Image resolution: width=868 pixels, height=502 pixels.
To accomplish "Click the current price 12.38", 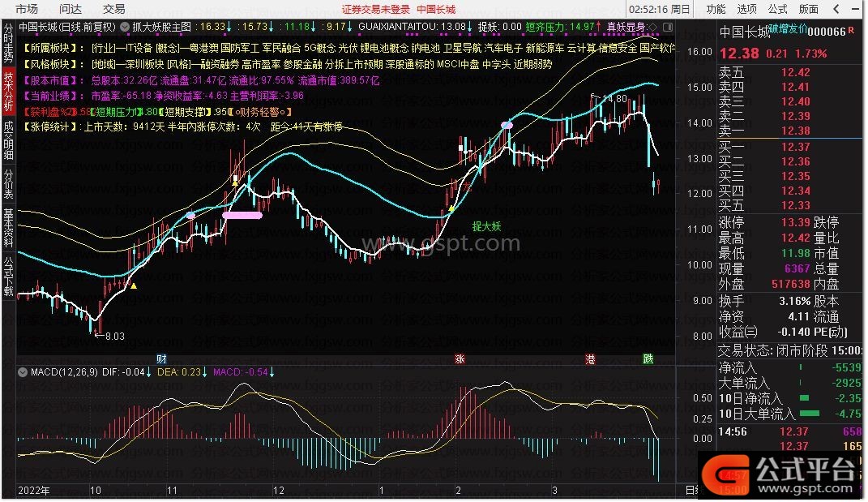I will pyautogui.click(x=739, y=54).
